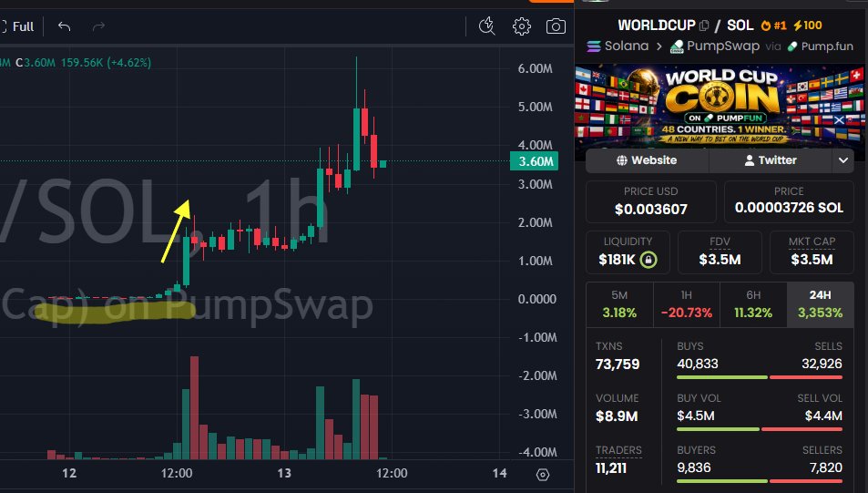
Task: Click the VOLUME $8.9M value
Action: tap(617, 416)
